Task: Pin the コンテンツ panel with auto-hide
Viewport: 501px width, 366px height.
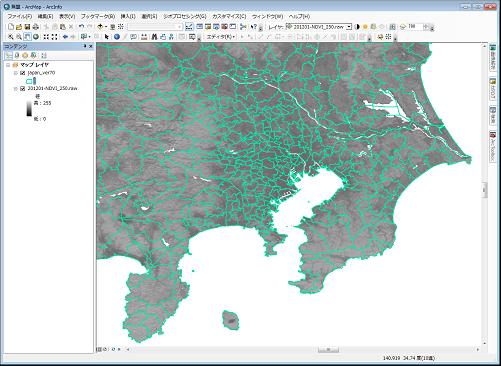Action: pyautogui.click(x=85, y=46)
